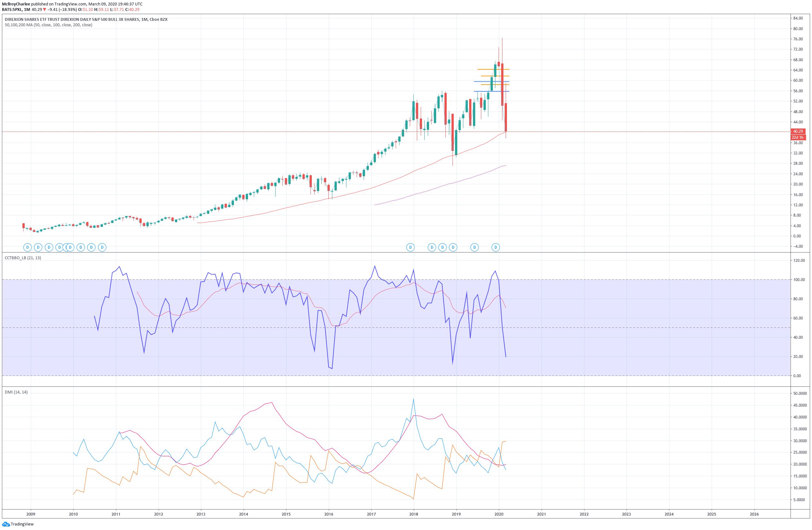Click the H:59.11 high value in header
812x530 pixels.
pyautogui.click(x=101, y=10)
